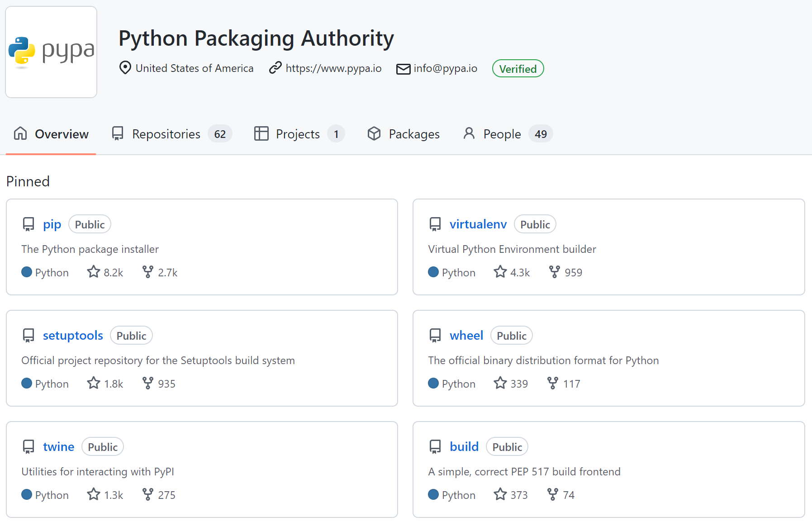Click the star icon on virtualenv card
812x531 pixels.
500,272
